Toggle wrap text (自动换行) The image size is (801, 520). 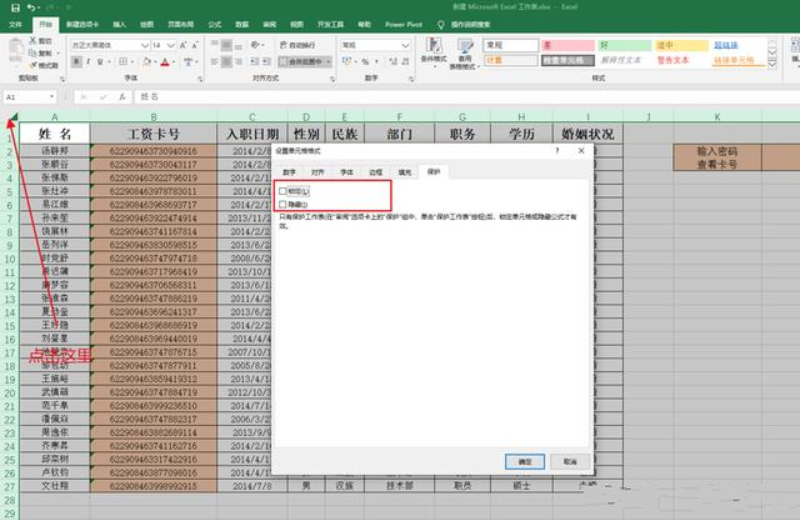coord(297,45)
